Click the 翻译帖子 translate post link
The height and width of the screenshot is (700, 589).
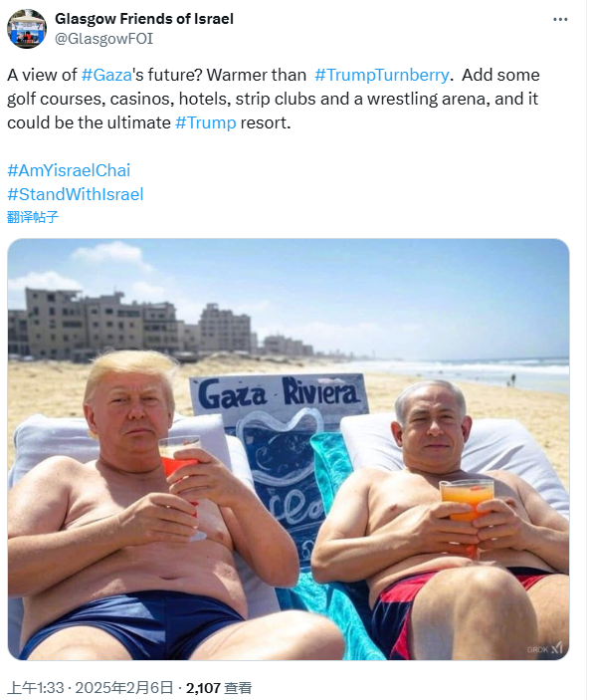point(33,217)
